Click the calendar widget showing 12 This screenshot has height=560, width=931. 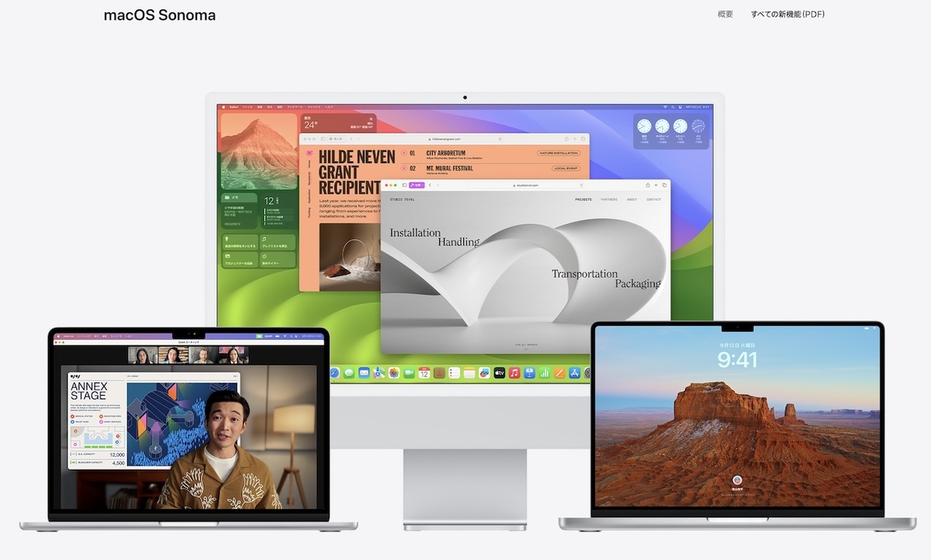point(279,211)
